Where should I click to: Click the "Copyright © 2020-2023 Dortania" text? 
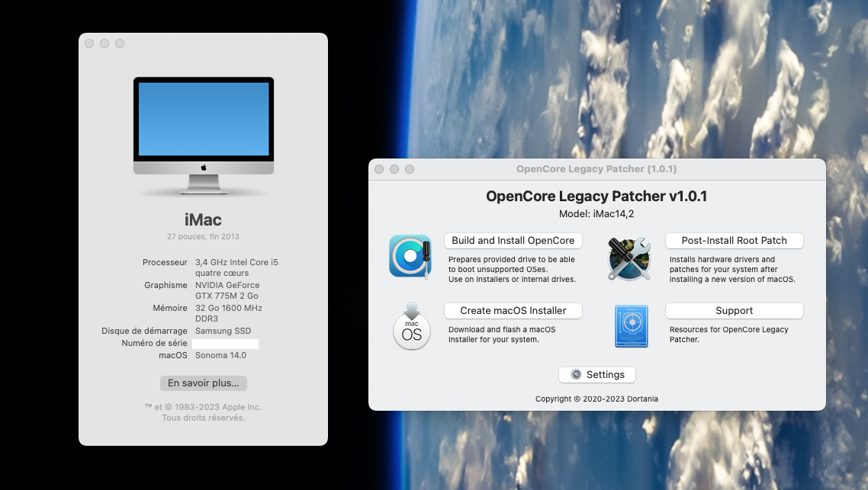coord(596,399)
